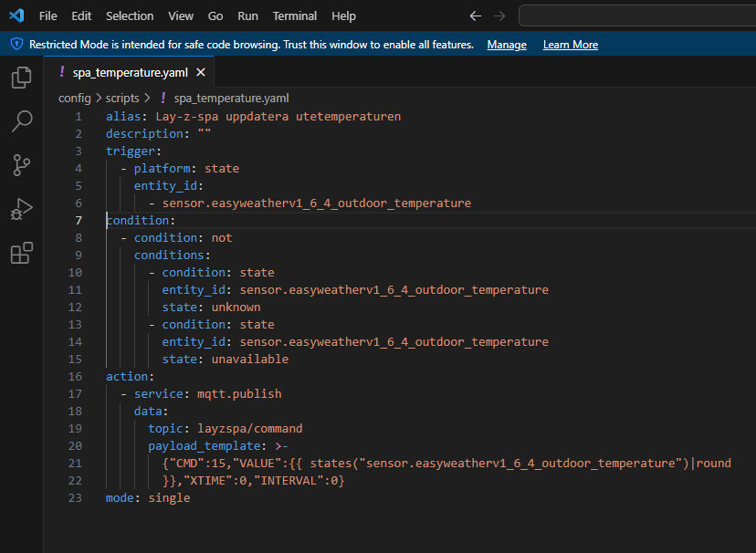Click the Manage link in trust banner
The height and width of the screenshot is (553, 756).
pos(507,45)
